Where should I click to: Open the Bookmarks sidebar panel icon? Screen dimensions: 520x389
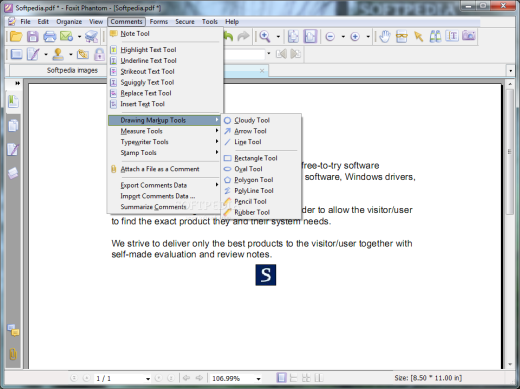[x=13, y=101]
